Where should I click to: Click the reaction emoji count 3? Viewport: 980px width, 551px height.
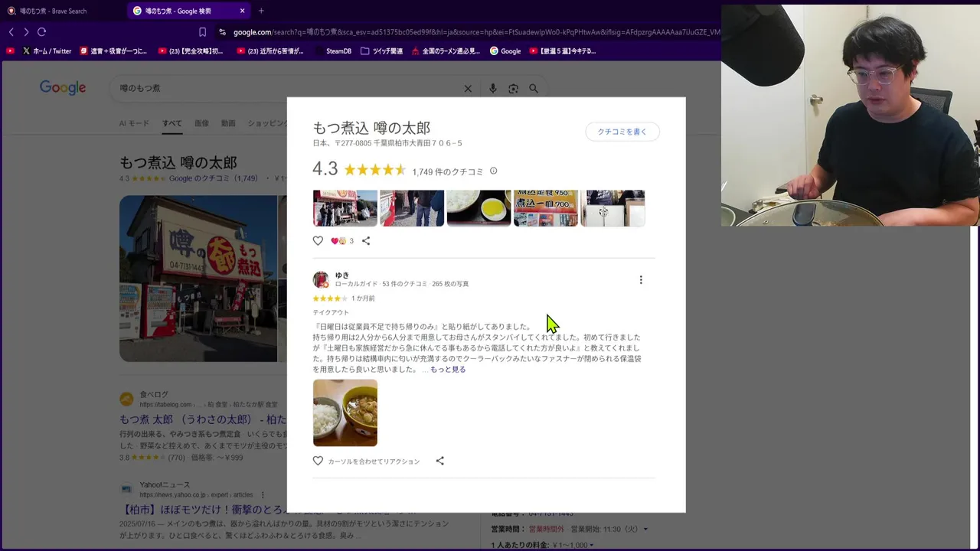(342, 240)
